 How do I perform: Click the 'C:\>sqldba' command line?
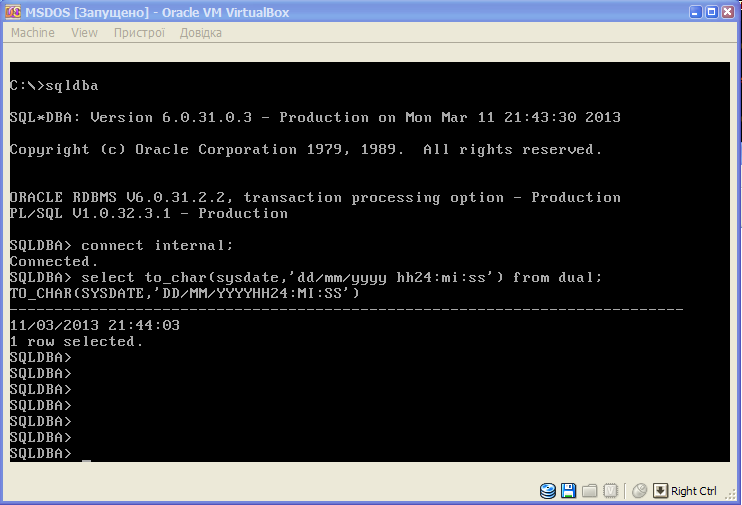click(x=54, y=86)
